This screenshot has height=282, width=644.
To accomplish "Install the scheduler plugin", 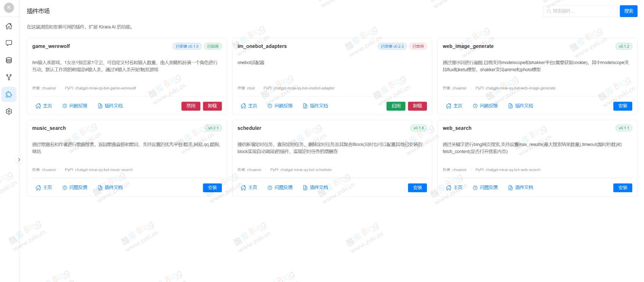I will 417,188.
